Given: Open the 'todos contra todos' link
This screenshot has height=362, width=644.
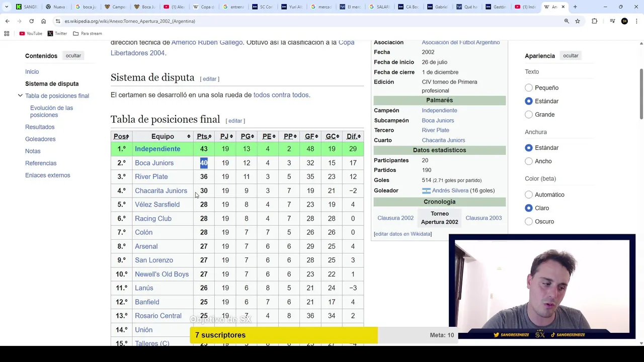Looking at the screenshot, I should tap(281, 95).
